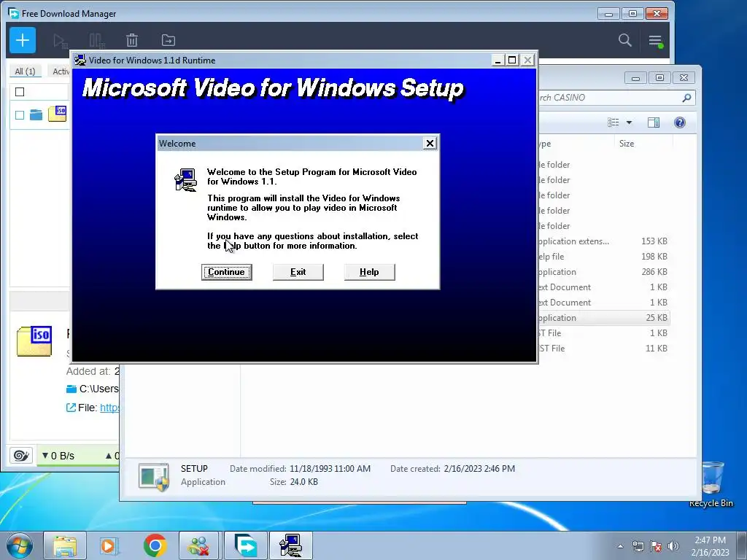Click the blue folder icon in download row
The height and width of the screenshot is (560, 747).
click(36, 114)
